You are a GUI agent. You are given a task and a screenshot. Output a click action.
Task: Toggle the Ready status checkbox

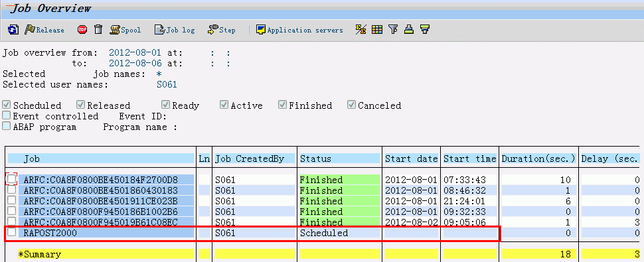[165, 105]
